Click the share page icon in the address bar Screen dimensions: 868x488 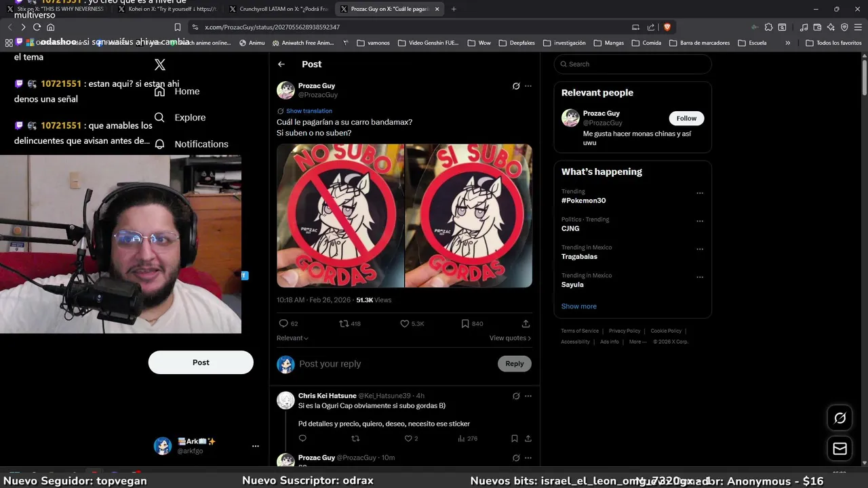[x=651, y=27]
